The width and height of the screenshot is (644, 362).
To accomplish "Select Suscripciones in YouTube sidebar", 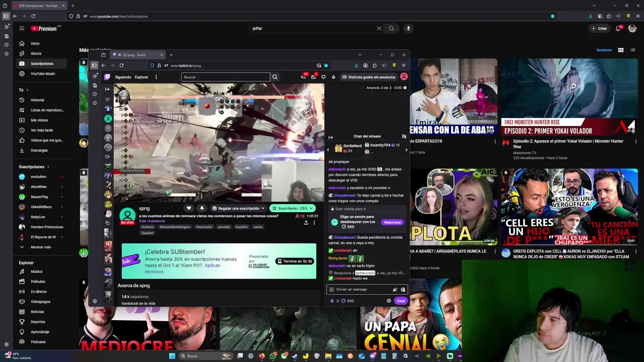I will coord(42,63).
